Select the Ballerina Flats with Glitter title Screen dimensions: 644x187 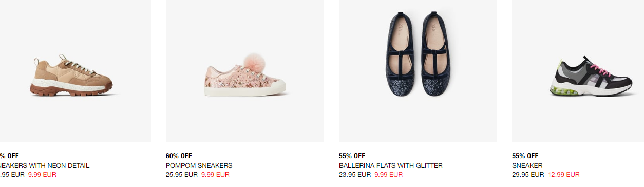pos(390,166)
